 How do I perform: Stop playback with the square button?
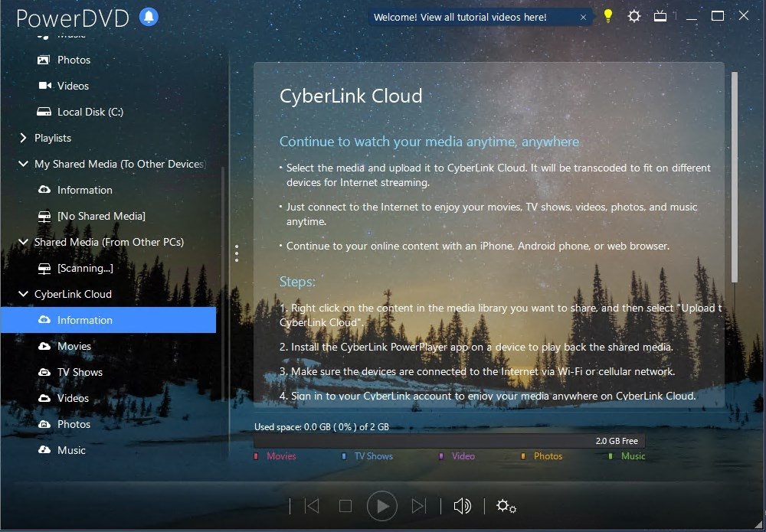(x=345, y=506)
